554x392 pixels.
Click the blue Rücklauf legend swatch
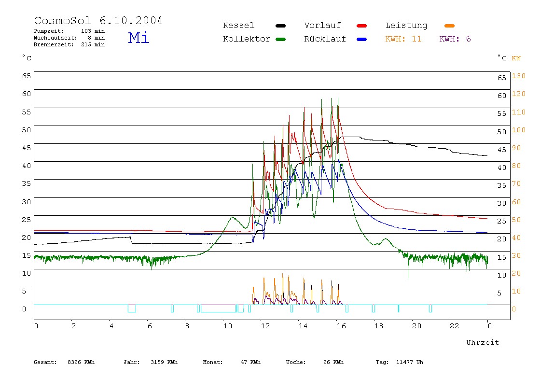(x=362, y=39)
